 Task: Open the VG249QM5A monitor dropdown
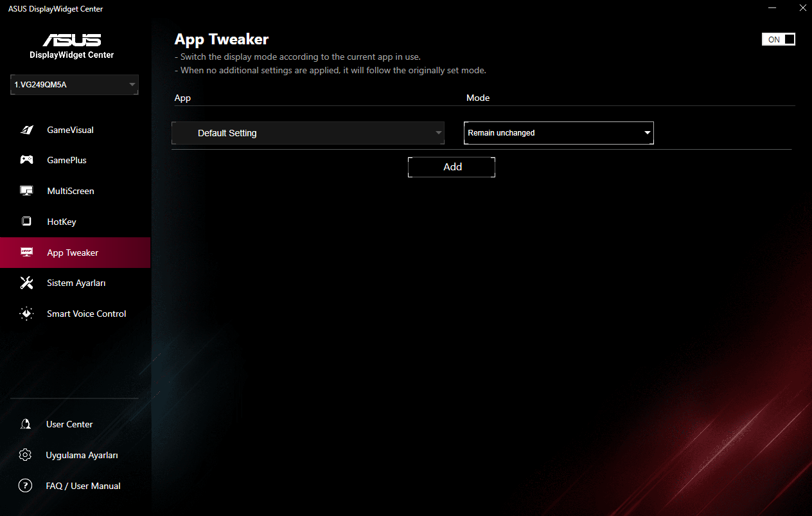(x=75, y=84)
